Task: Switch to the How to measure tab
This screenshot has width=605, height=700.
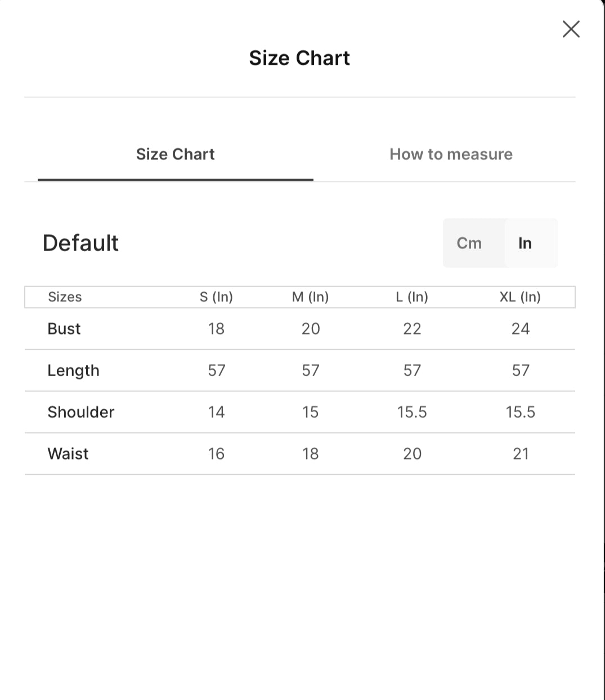Action: tap(451, 154)
